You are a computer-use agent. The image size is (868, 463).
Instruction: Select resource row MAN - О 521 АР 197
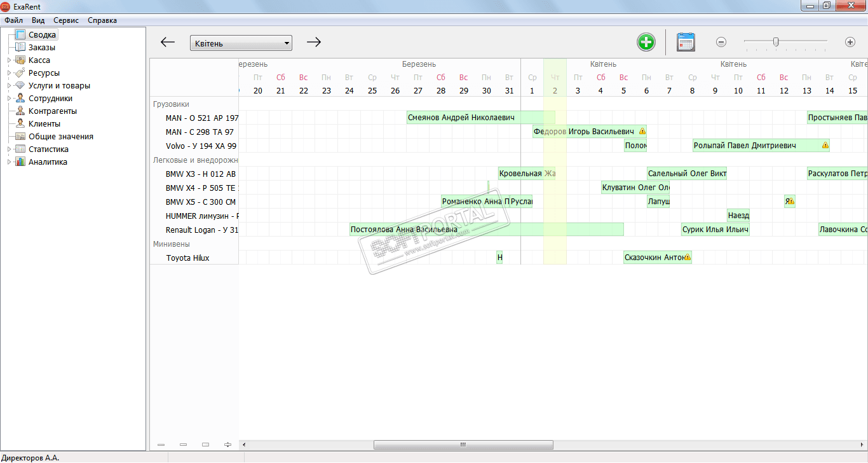[194, 118]
